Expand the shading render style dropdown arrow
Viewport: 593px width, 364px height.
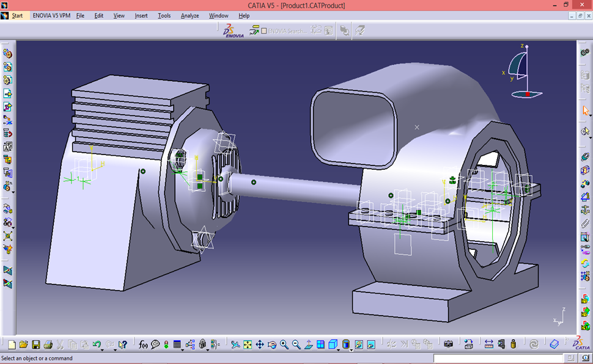(352, 350)
